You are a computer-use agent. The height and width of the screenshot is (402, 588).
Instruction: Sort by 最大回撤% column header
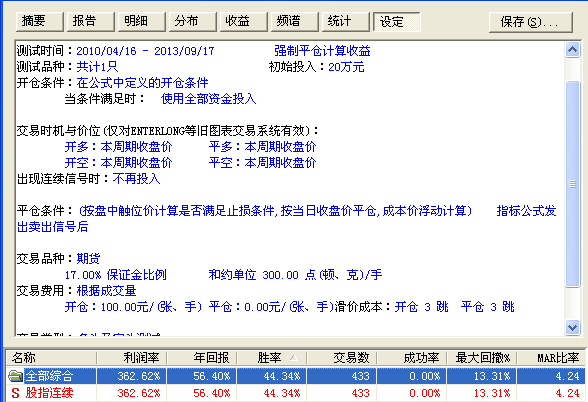482,358
